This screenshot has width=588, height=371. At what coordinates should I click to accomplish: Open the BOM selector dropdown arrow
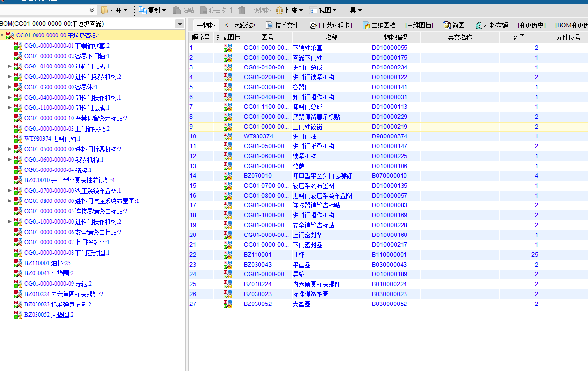[179, 24]
